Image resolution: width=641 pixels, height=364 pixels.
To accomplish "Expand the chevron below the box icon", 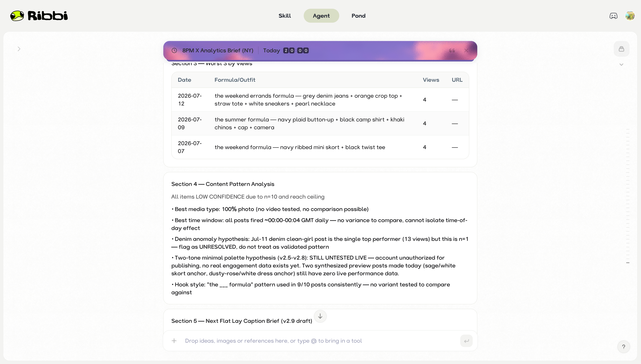I will [x=621, y=65].
